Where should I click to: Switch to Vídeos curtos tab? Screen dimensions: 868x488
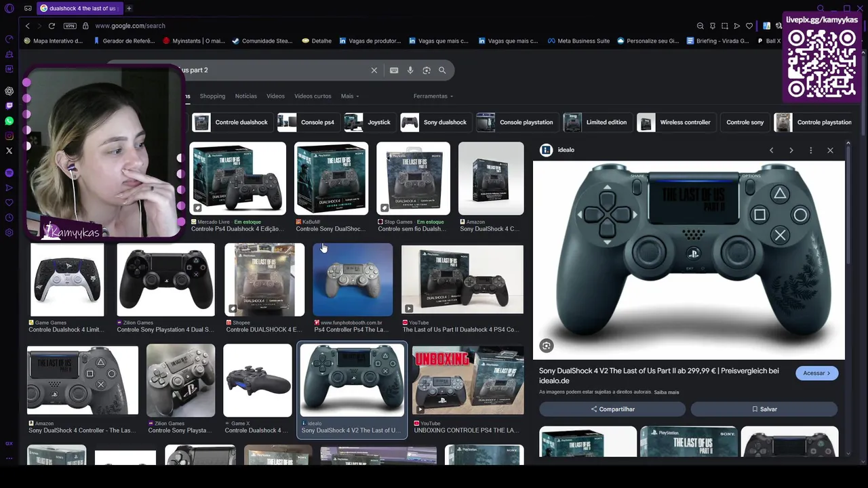(x=313, y=96)
